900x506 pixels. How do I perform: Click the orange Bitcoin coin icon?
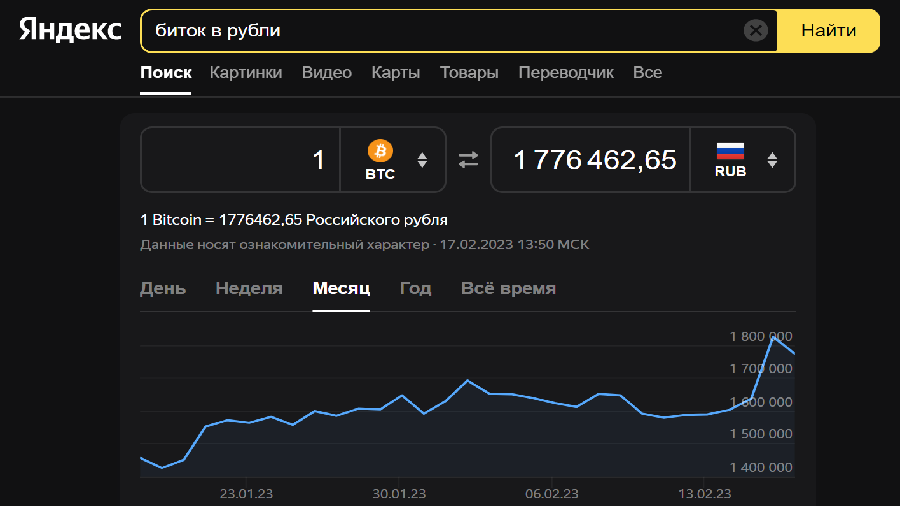pyautogui.click(x=380, y=151)
